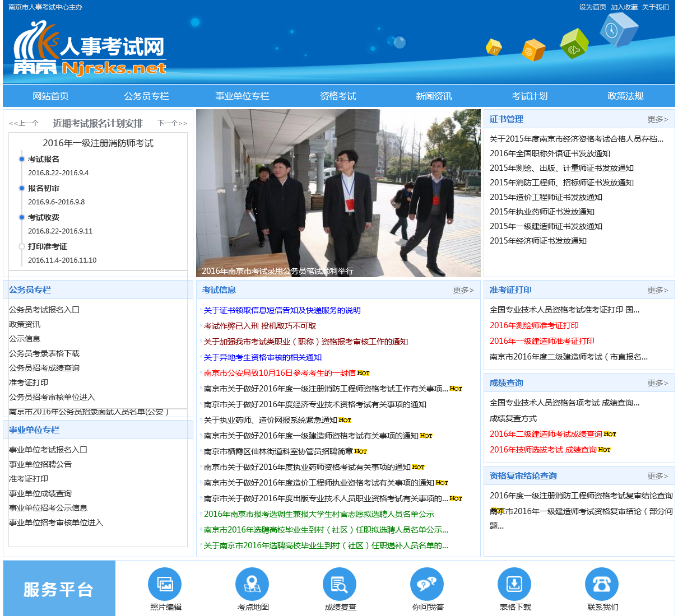Open 2016年二级建造师考试成绩查询 link

click(546, 434)
